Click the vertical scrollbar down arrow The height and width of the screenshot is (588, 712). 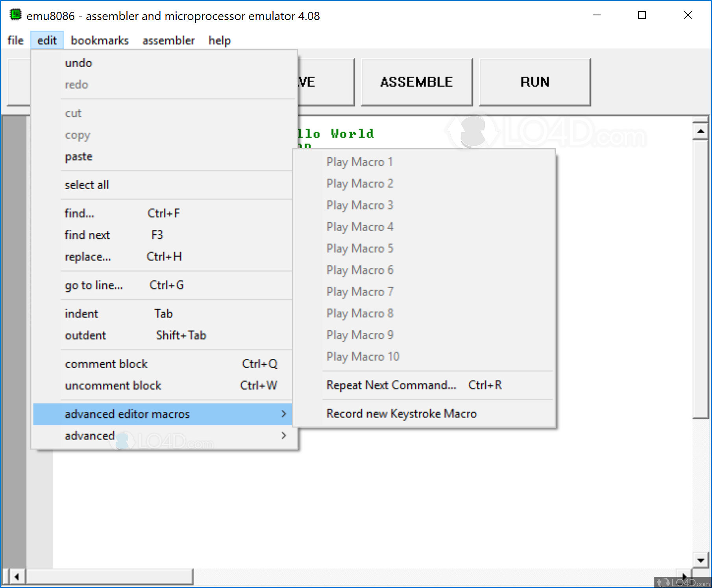pyautogui.click(x=701, y=560)
